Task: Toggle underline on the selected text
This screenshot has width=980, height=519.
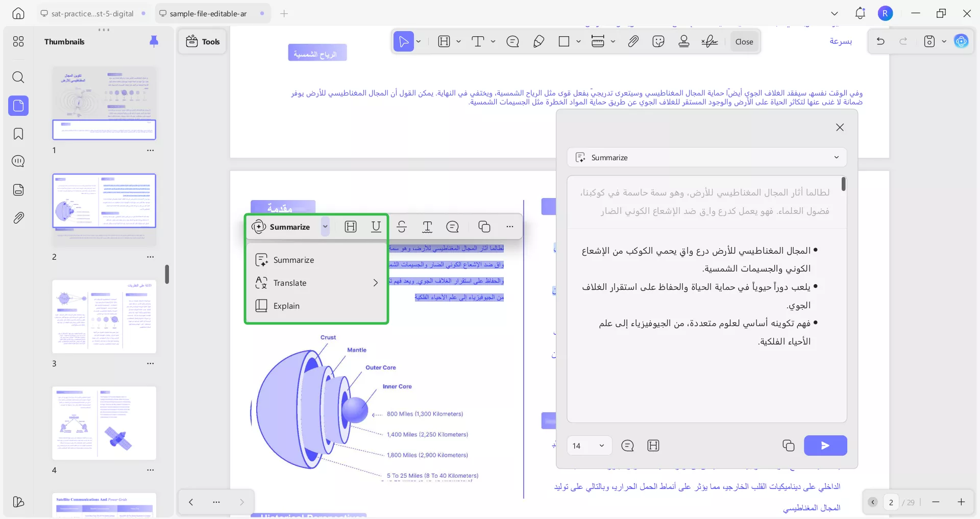Action: click(x=376, y=227)
